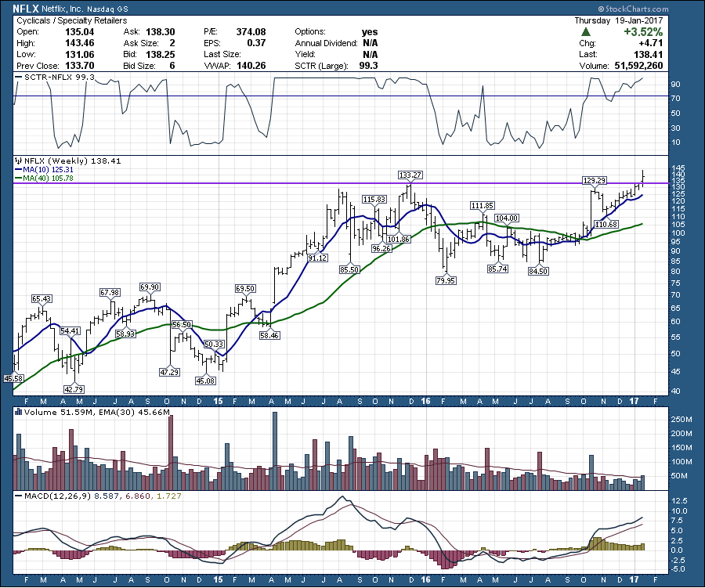Click the 85.74 low price label
Viewport: 705px width, 588px height.
[497, 269]
